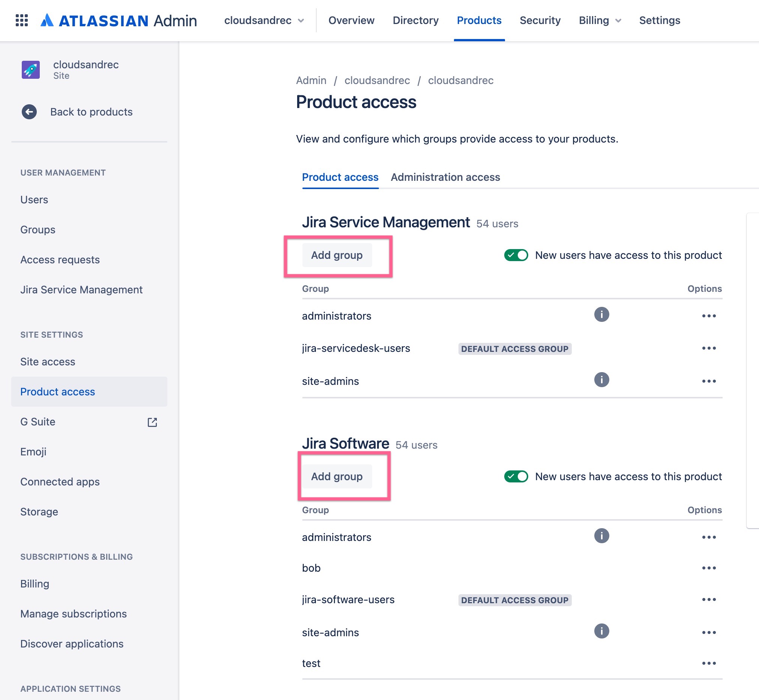This screenshot has width=759, height=700.
Task: Show info for the administrators group
Action: pyautogui.click(x=601, y=314)
